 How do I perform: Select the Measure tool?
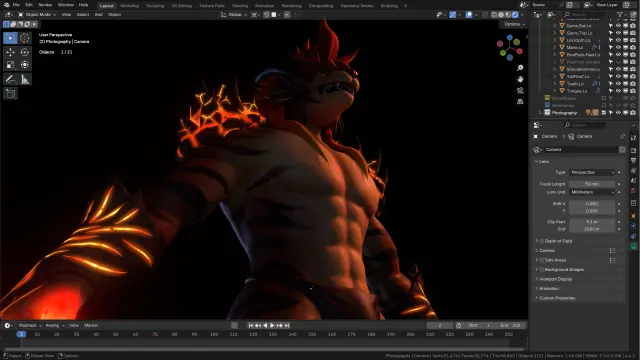tap(24, 79)
